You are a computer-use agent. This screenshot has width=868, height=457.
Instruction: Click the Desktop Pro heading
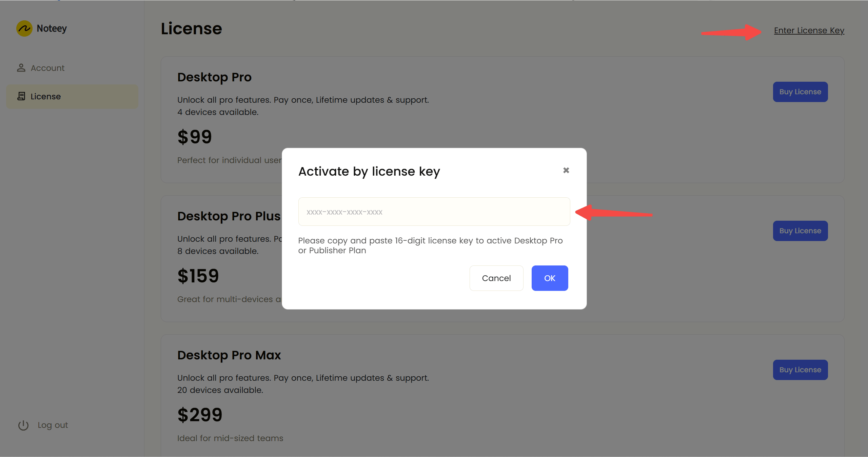(214, 77)
